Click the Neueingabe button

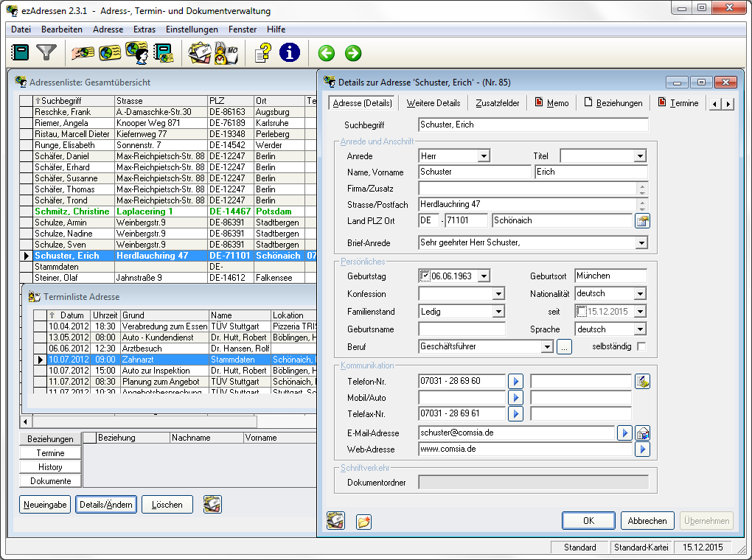[46, 505]
